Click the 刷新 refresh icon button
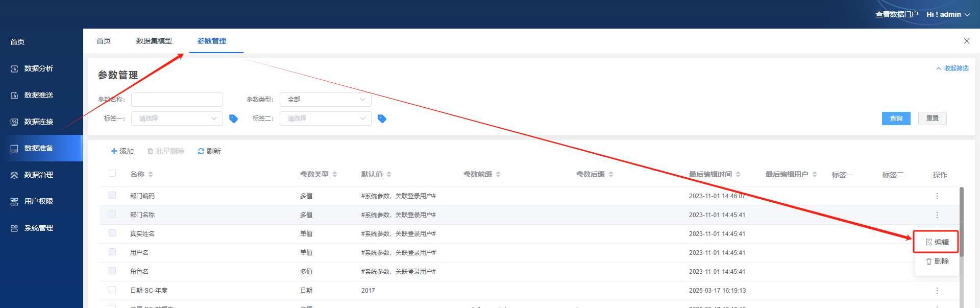The height and width of the screenshot is (308, 980). tap(201, 151)
